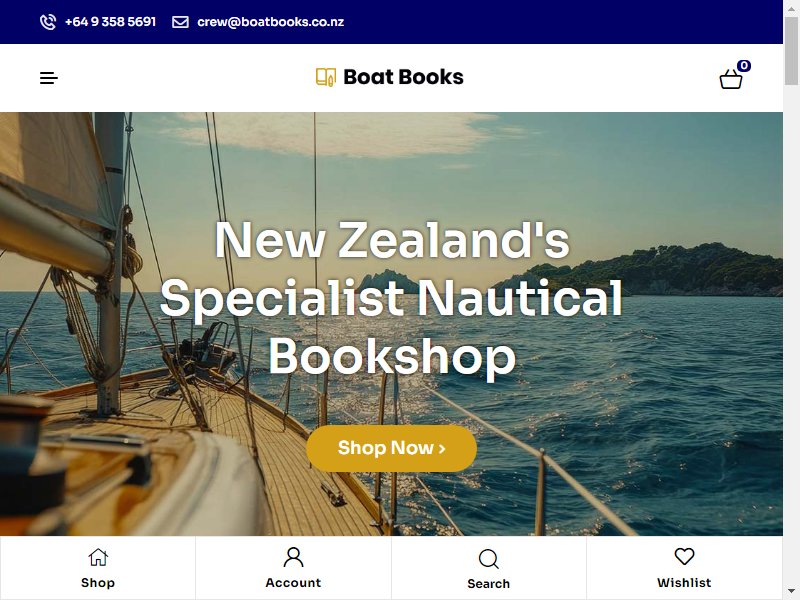The width and height of the screenshot is (800, 600).
Task: Open the shopping basket cart icon
Action: coord(731,79)
